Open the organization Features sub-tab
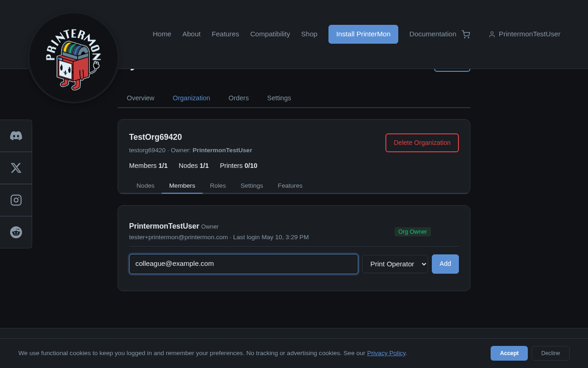The height and width of the screenshot is (368, 588). point(290,186)
